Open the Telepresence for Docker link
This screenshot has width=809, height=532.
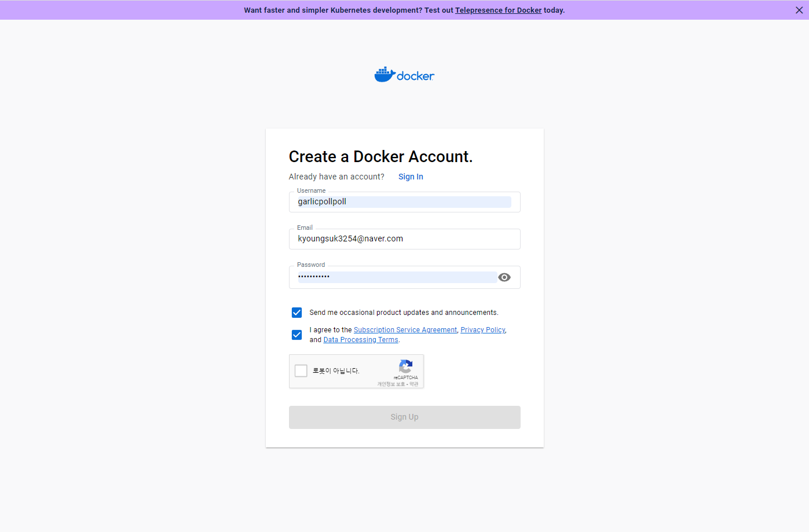(498, 10)
